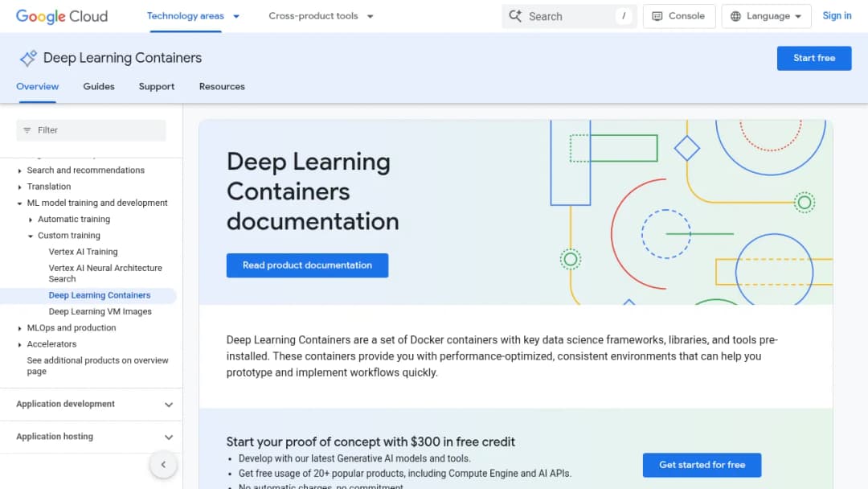Click the Cross-product tools menu label

click(x=313, y=16)
